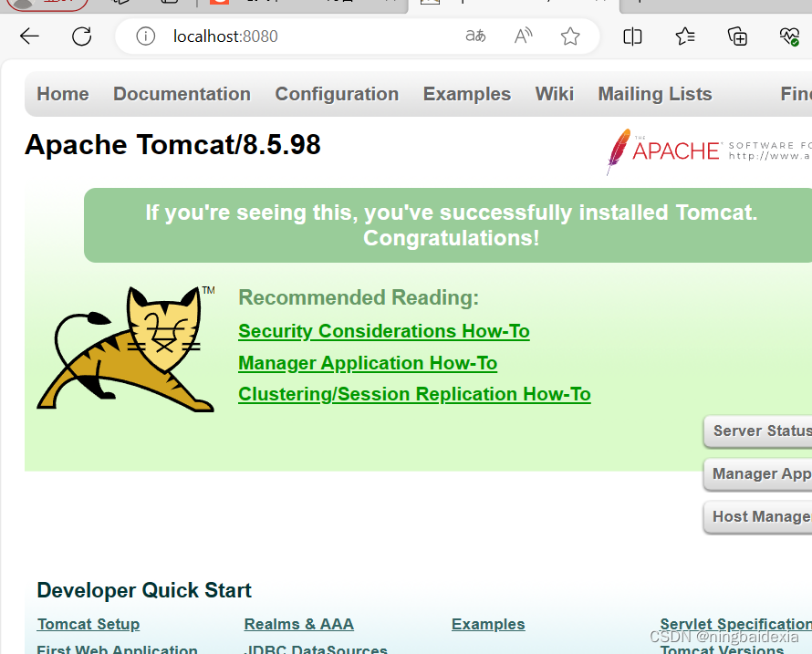The width and height of the screenshot is (812, 654).
Task: Open the Tomcat Setup link
Action: click(88, 624)
